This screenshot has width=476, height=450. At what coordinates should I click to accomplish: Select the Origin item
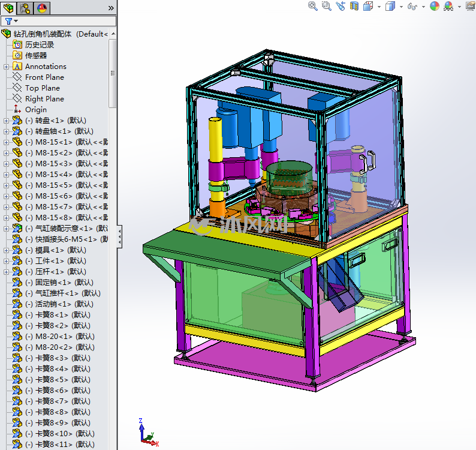[x=36, y=109]
